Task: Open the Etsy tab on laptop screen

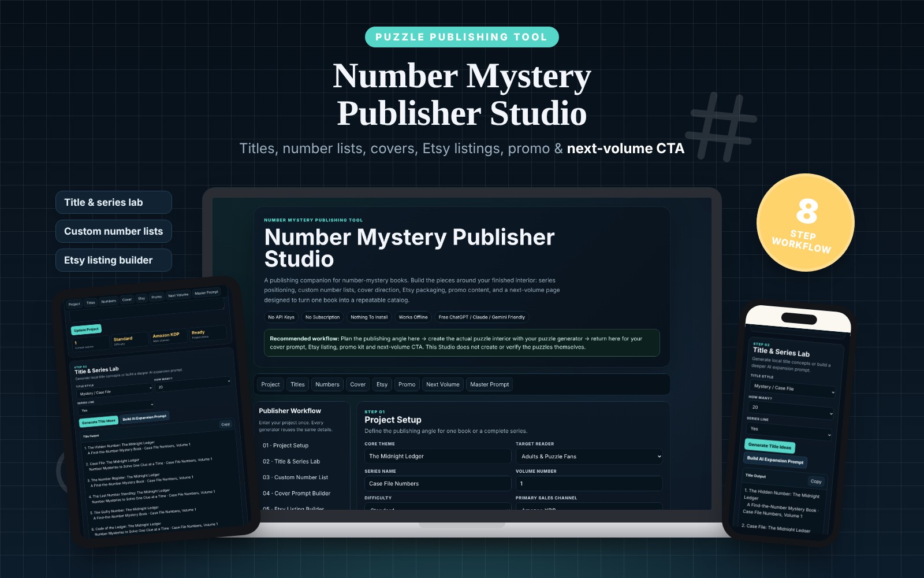Action: point(382,384)
